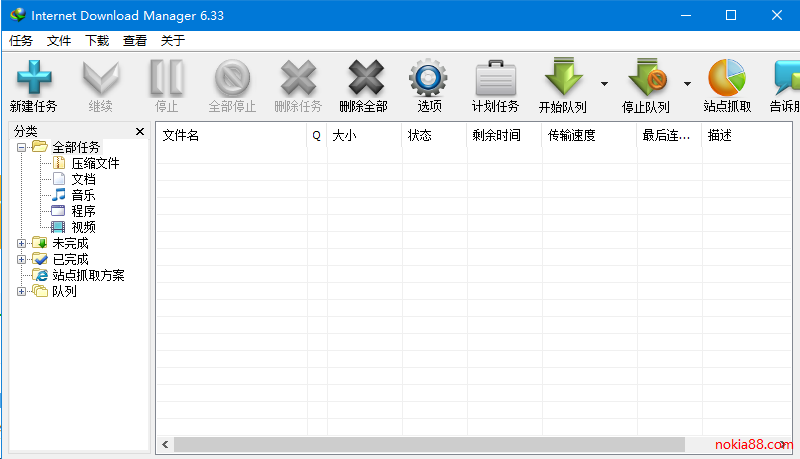Click the 视频 film strip icon

point(59,226)
